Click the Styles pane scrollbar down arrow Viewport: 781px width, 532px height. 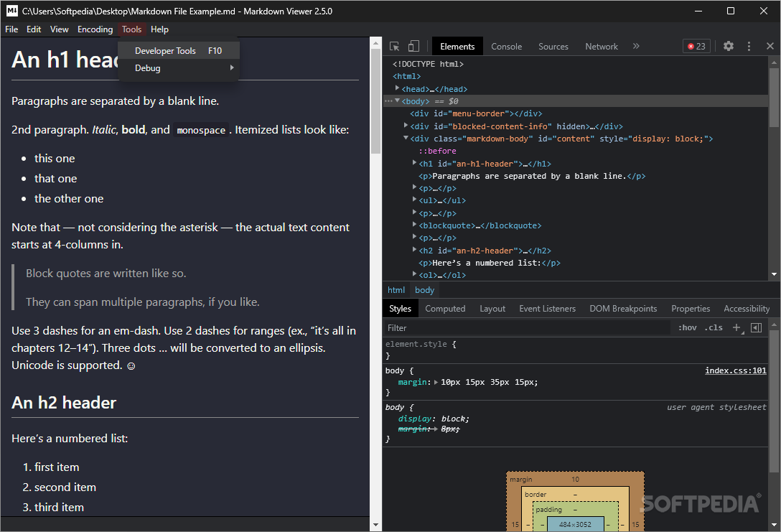tap(774, 525)
